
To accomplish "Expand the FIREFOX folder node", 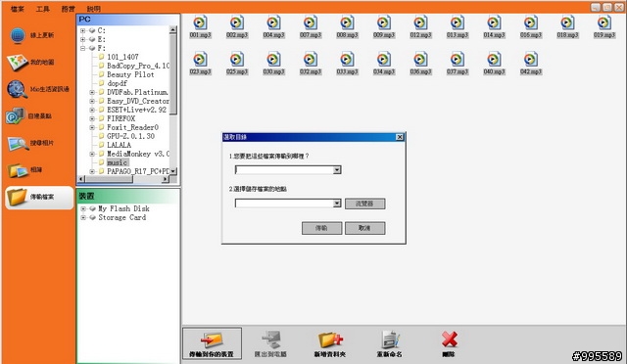I will [92, 118].
